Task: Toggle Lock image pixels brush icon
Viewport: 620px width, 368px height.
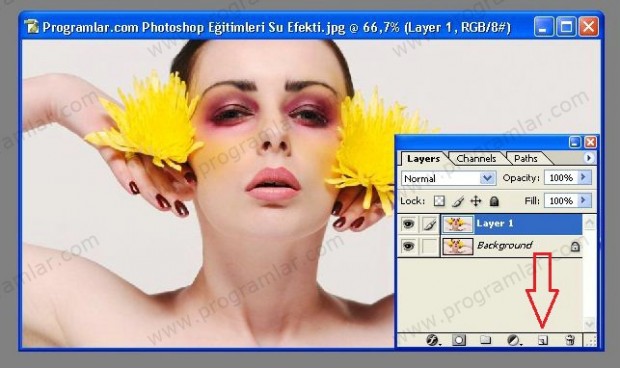Action: pyautogui.click(x=458, y=201)
